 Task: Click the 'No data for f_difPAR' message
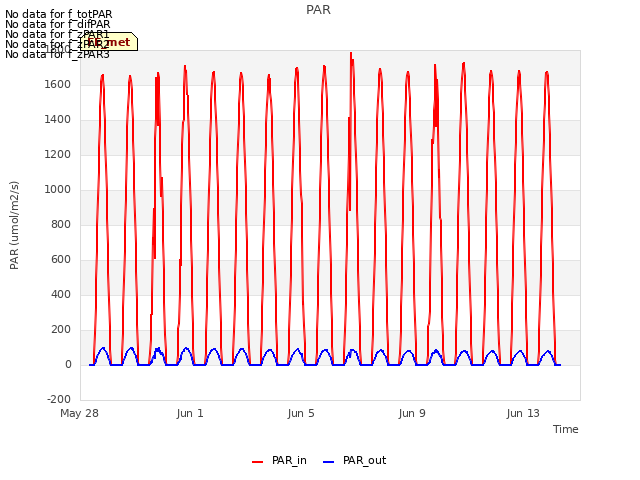point(58,24)
